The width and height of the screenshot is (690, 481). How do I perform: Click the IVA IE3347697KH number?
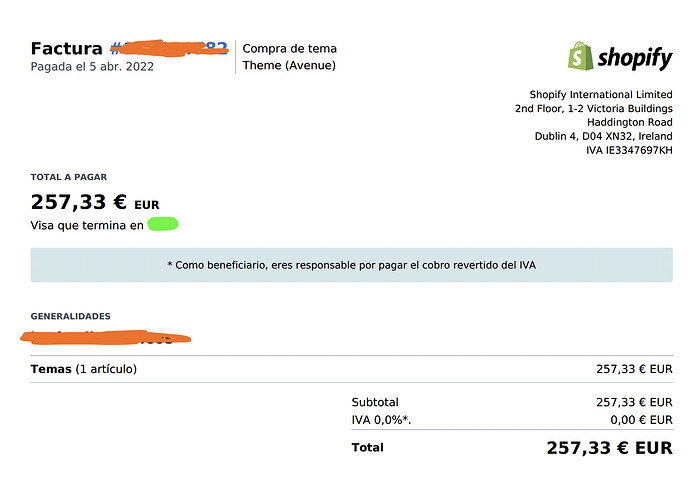(629, 150)
